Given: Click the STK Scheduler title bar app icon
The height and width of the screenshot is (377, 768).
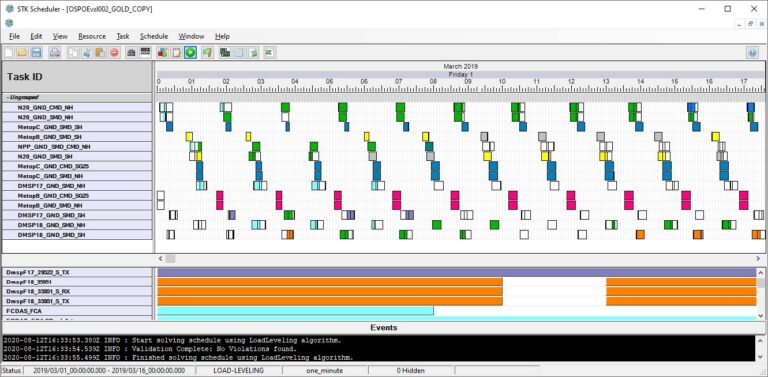Looking at the screenshot, I should tap(9, 9).
